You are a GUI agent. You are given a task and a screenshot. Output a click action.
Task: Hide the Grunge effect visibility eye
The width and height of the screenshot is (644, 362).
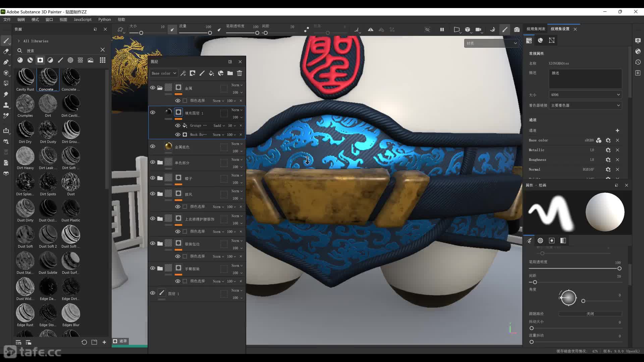click(x=178, y=125)
